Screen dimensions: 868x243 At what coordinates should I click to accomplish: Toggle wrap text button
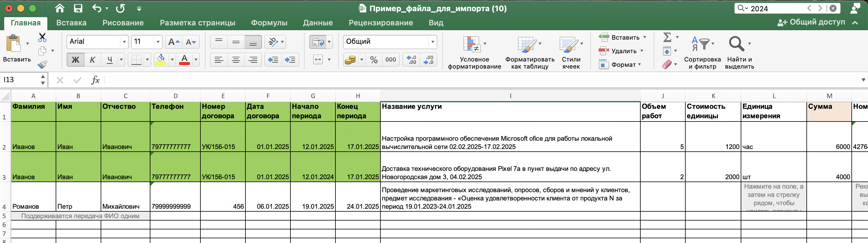(318, 42)
